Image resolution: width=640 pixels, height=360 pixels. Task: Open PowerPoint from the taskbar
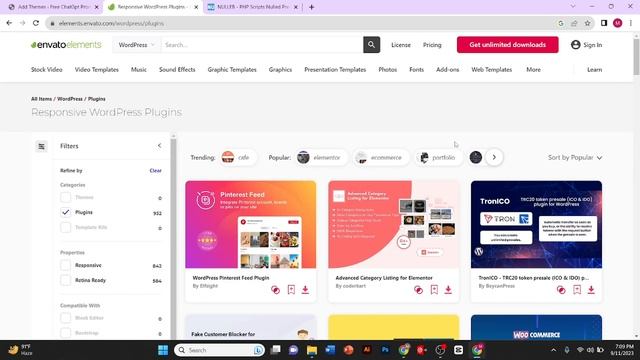click(348, 350)
